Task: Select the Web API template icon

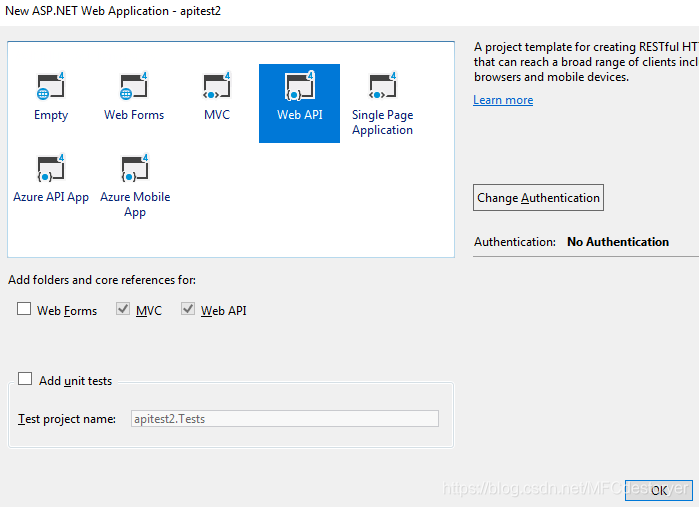Action: [300, 86]
